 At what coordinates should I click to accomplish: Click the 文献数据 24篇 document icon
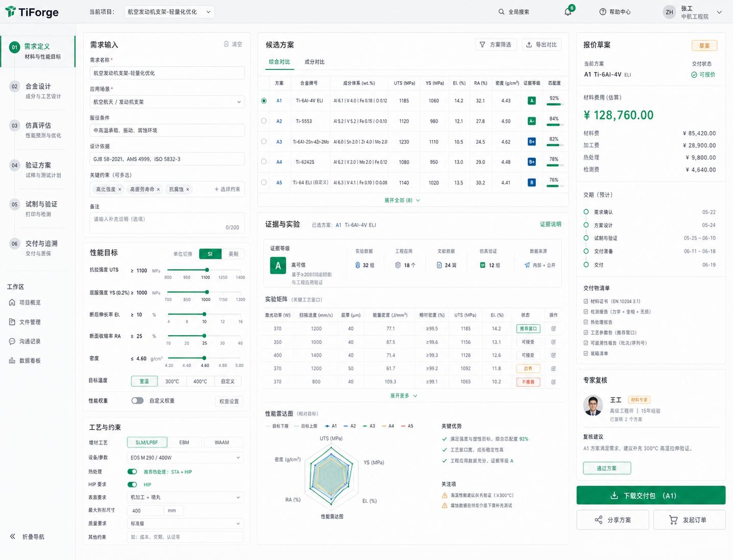(x=439, y=265)
